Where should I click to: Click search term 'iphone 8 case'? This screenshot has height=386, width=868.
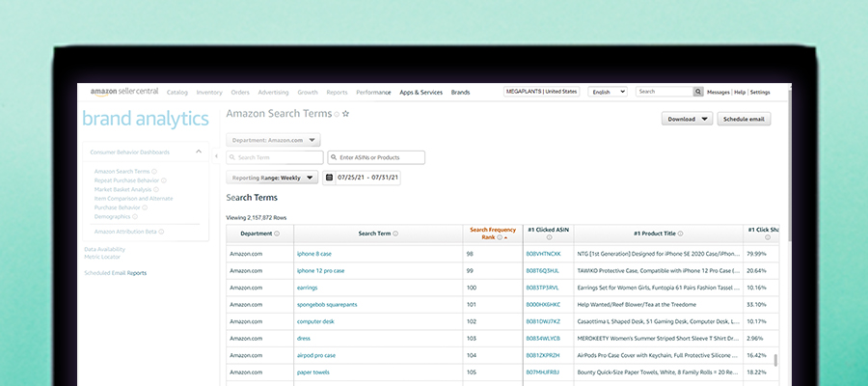point(313,254)
